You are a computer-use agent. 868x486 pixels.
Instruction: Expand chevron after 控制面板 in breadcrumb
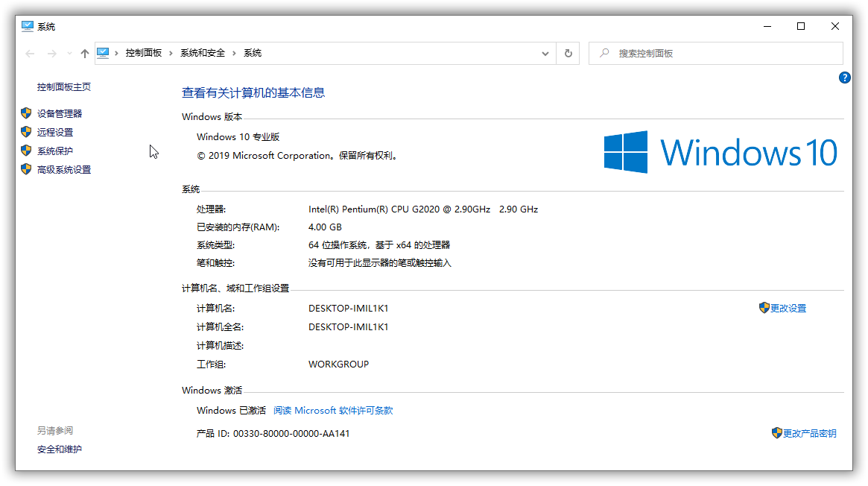[x=171, y=53]
